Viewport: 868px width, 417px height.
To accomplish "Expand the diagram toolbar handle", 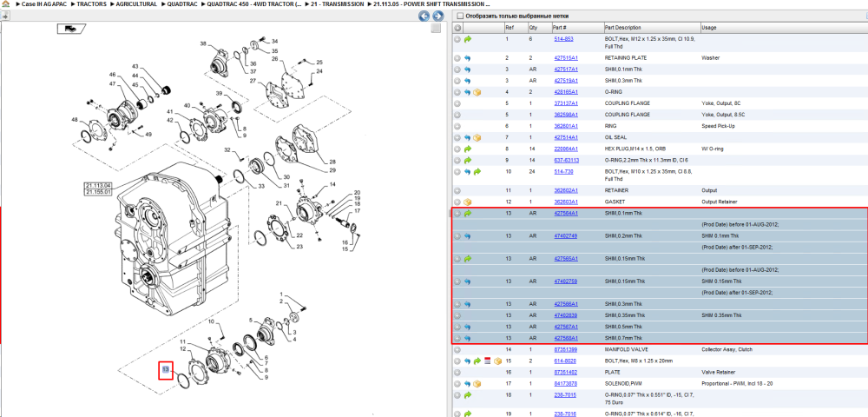I will point(5,16).
